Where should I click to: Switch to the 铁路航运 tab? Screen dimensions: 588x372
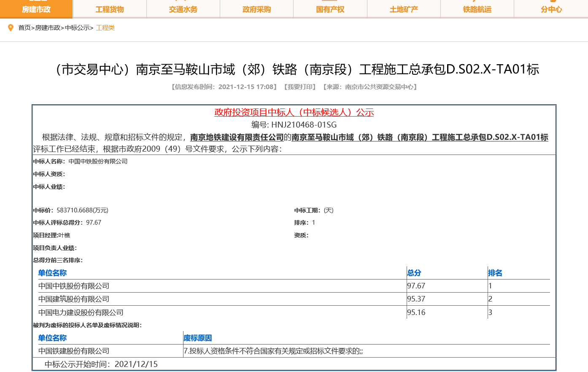pos(477,9)
